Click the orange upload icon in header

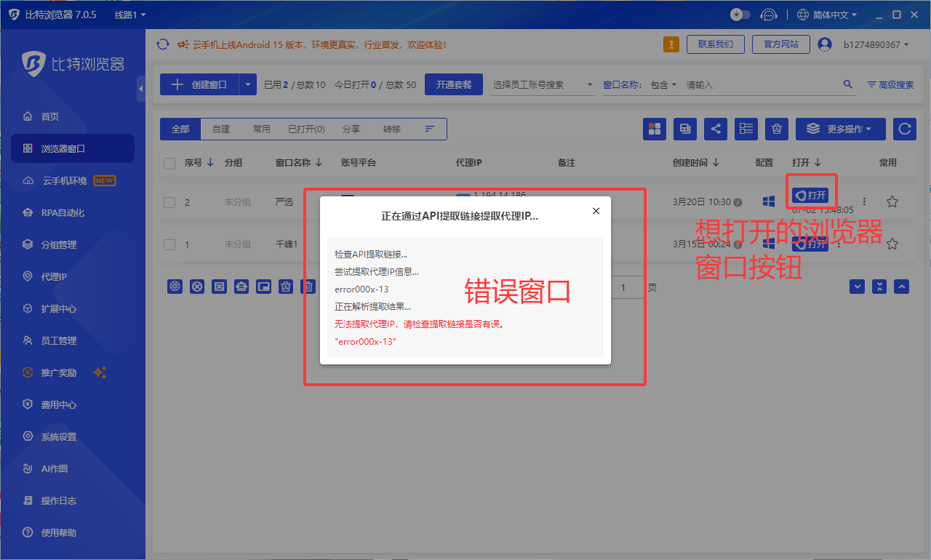tap(671, 44)
